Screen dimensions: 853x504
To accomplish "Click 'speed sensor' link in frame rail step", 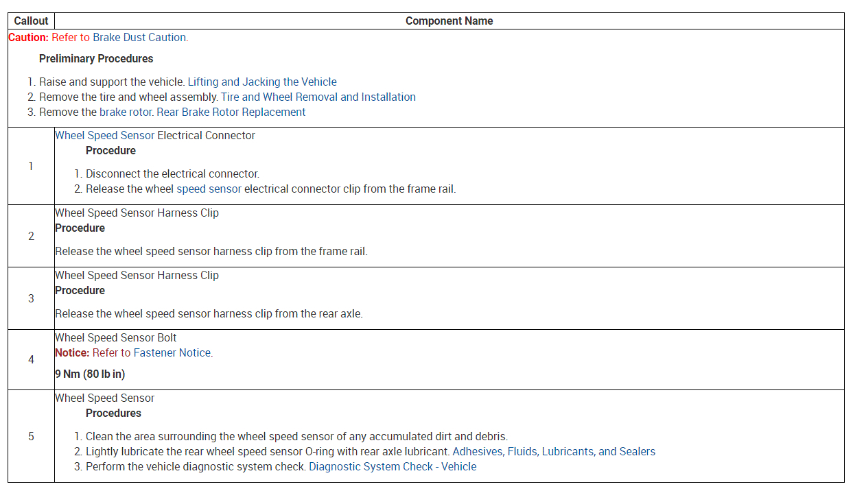I will pyautogui.click(x=209, y=189).
